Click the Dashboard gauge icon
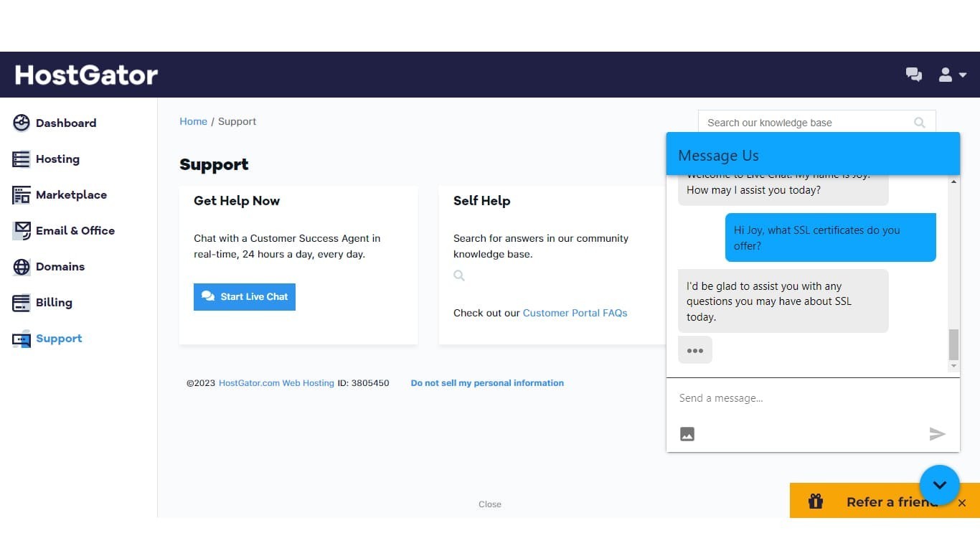This screenshot has height=551, width=980. 22,123
